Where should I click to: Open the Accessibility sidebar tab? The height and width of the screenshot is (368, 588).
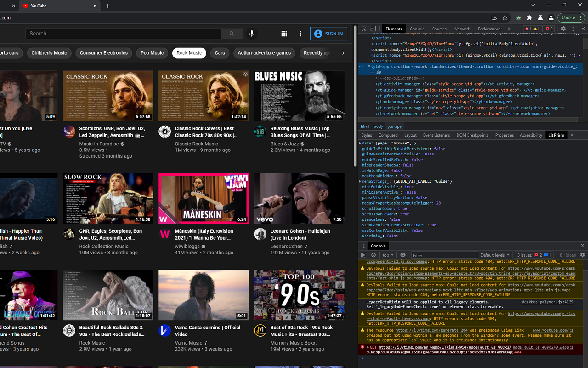pyautogui.click(x=531, y=135)
